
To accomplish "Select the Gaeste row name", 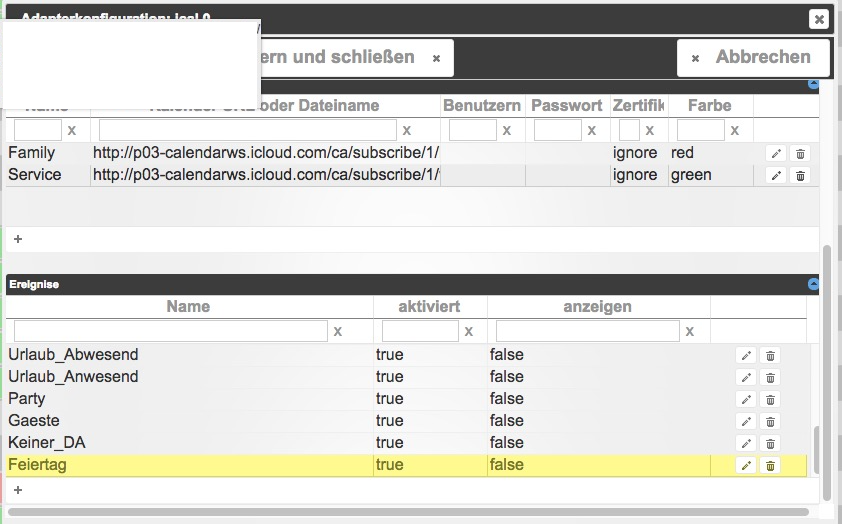I will tap(34, 421).
